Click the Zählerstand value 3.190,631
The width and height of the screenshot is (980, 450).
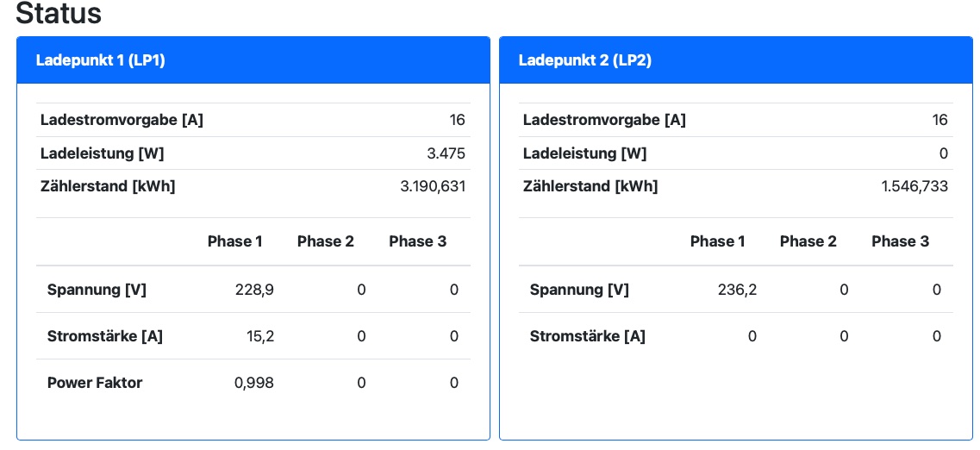[x=433, y=186]
